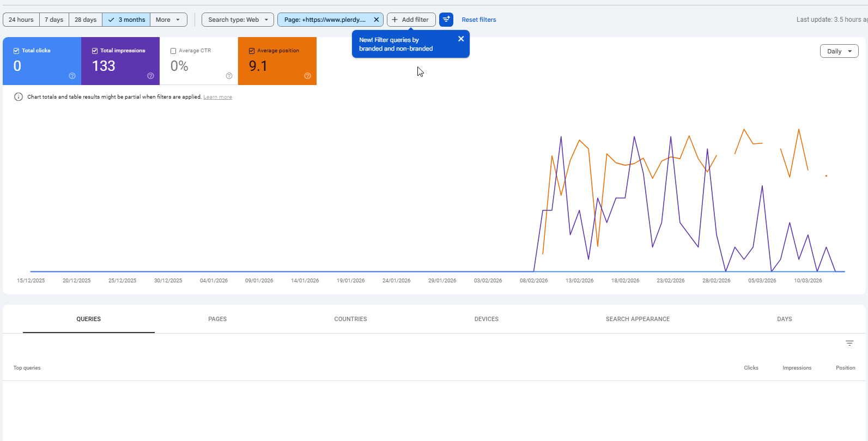Toggle the Average position checkbox
This screenshot has height=441, width=868.
[x=252, y=51]
